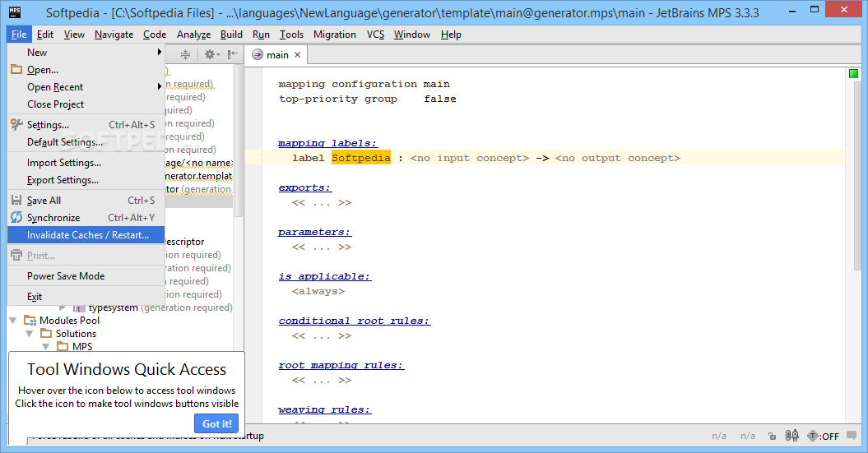This screenshot has width=868, height=453.
Task: Open Settings... from the File menu
Action: tap(86, 124)
